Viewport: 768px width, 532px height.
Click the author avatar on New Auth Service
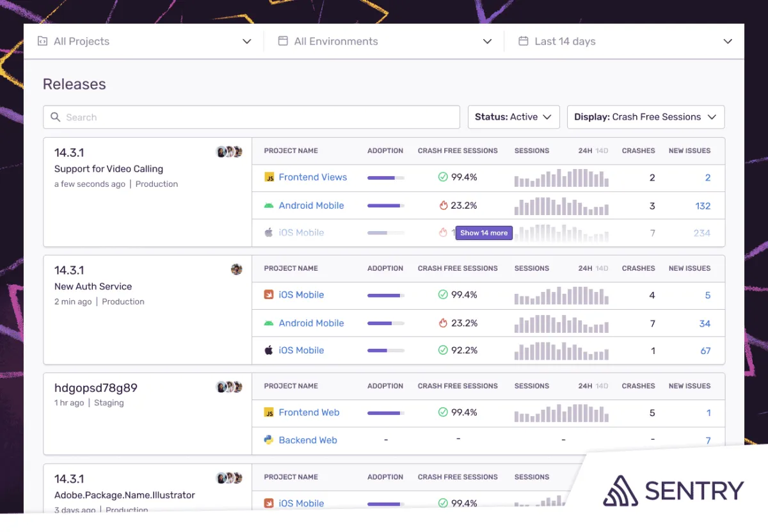point(237,270)
